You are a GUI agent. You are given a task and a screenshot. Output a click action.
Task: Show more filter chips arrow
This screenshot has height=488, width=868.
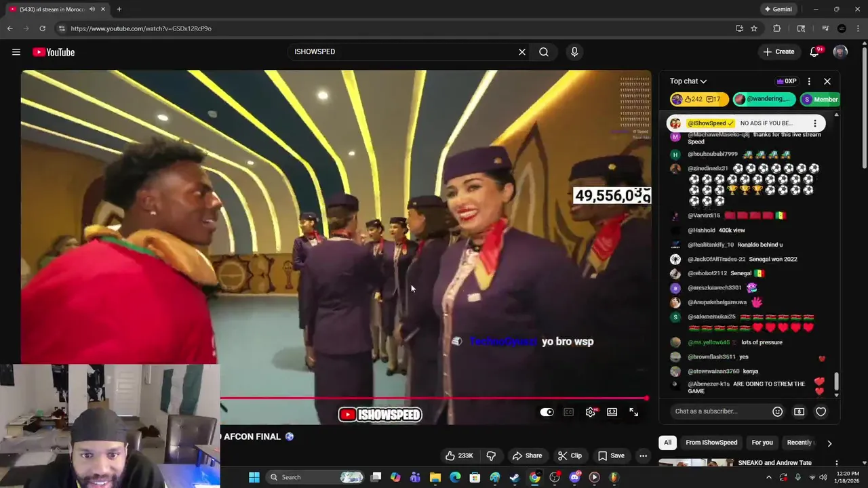829,443
